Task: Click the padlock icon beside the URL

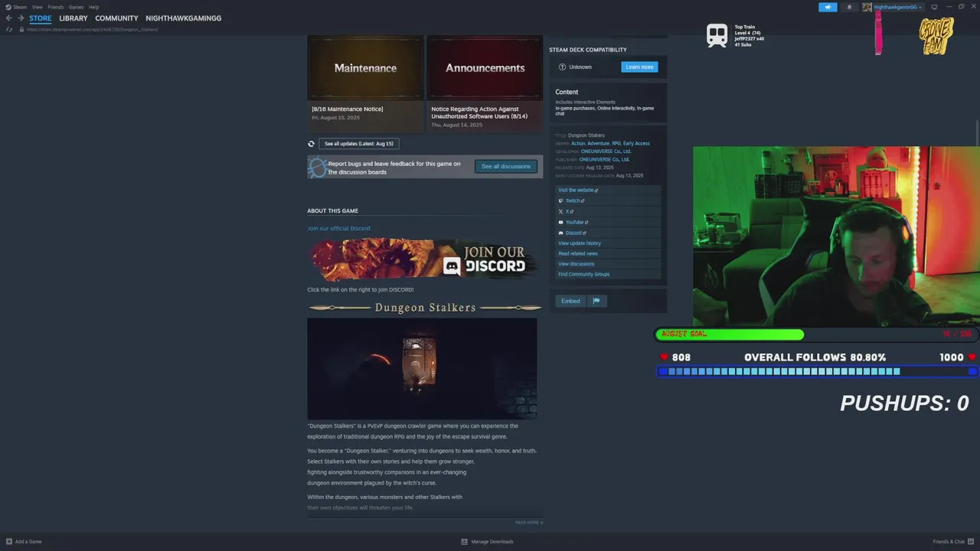Action: pyautogui.click(x=21, y=29)
